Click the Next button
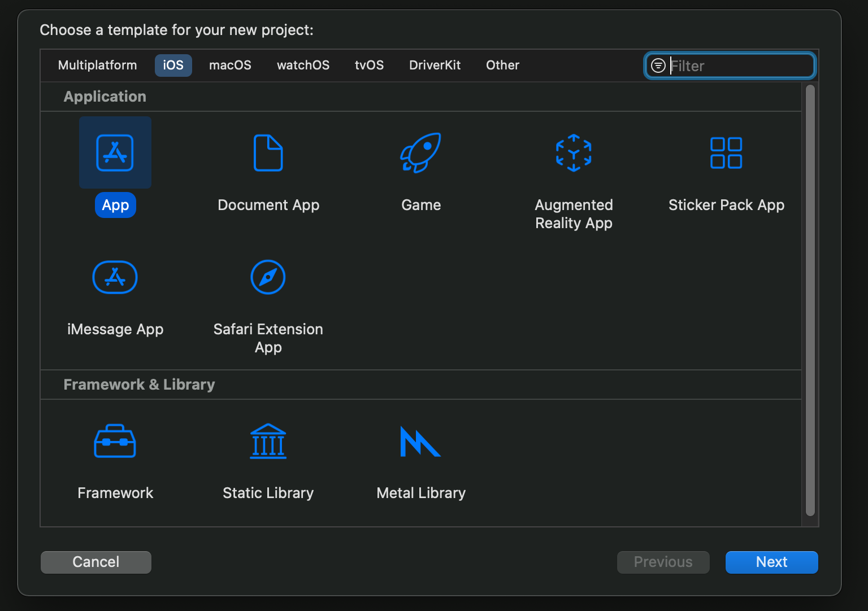 point(772,562)
